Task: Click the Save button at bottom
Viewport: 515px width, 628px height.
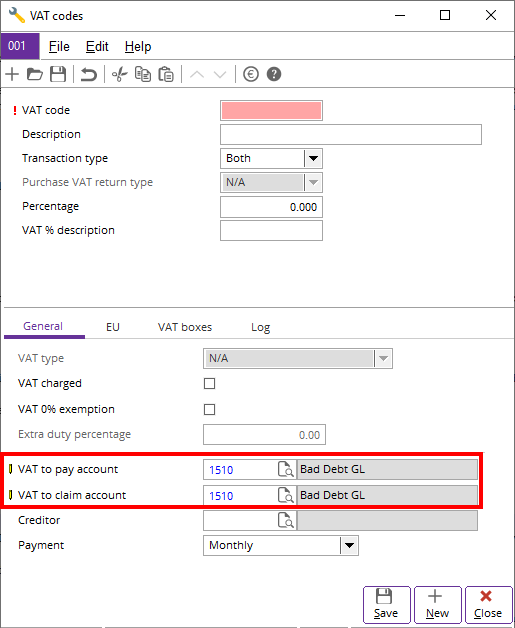Action: click(386, 605)
